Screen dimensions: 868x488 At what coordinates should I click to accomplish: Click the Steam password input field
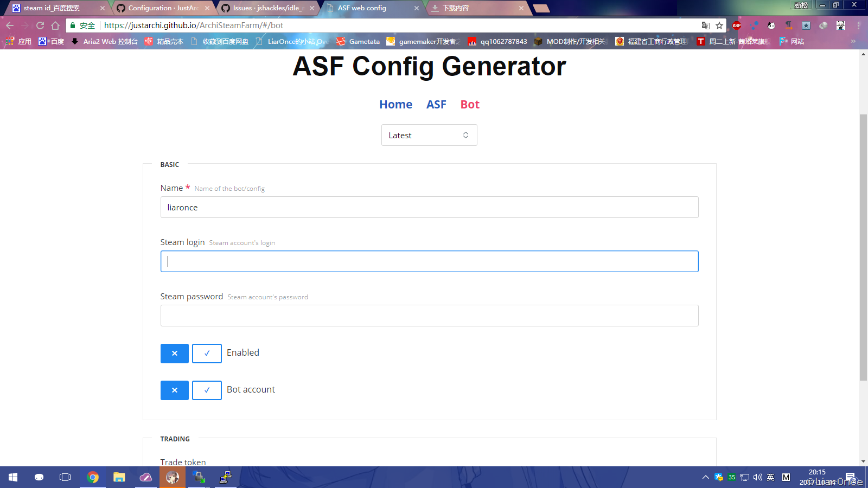(429, 316)
